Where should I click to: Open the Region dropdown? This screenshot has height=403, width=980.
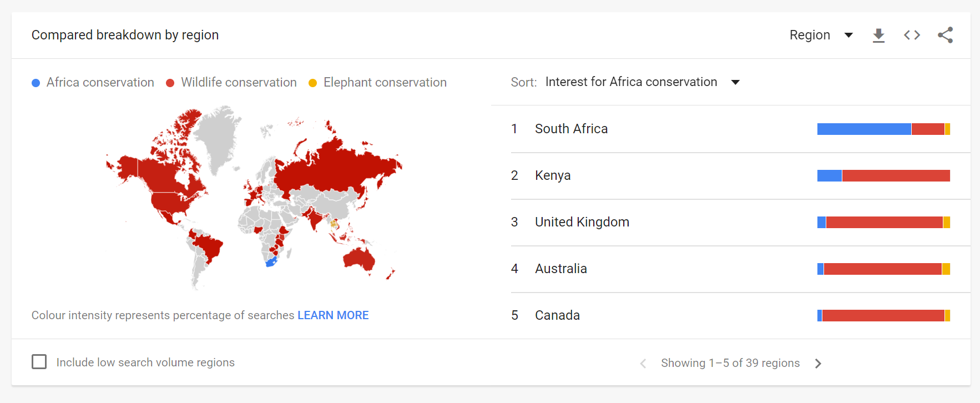pyautogui.click(x=822, y=35)
